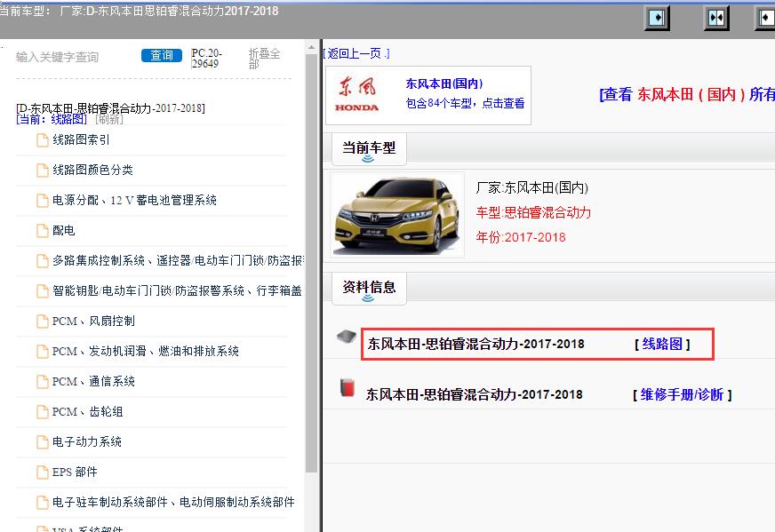Click 车型:思铂睿混合动力 text

(533, 213)
